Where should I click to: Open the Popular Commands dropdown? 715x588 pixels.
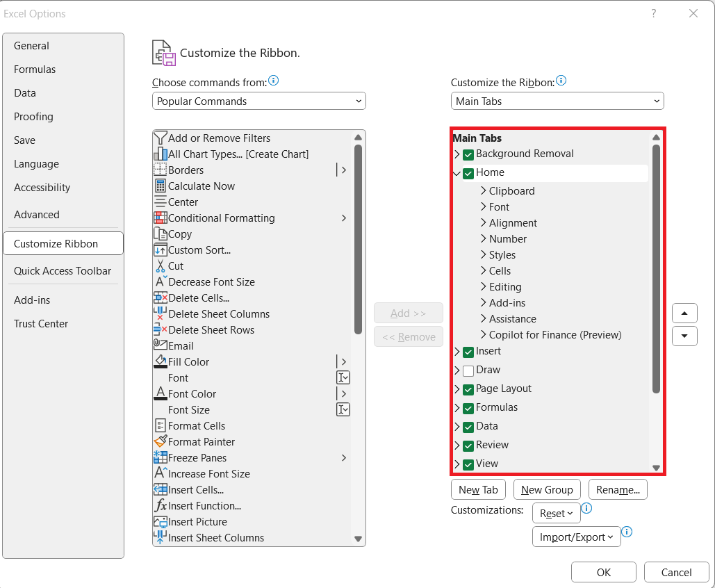tap(259, 101)
